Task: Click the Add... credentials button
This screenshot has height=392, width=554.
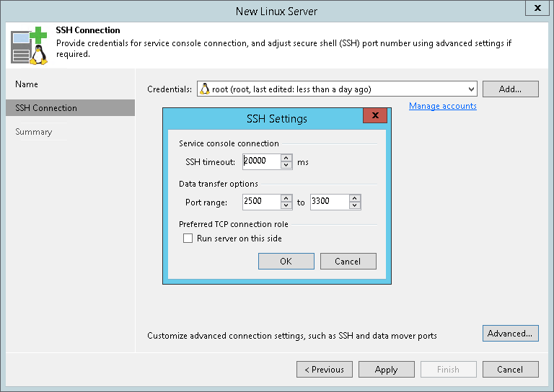Action: tap(511, 89)
